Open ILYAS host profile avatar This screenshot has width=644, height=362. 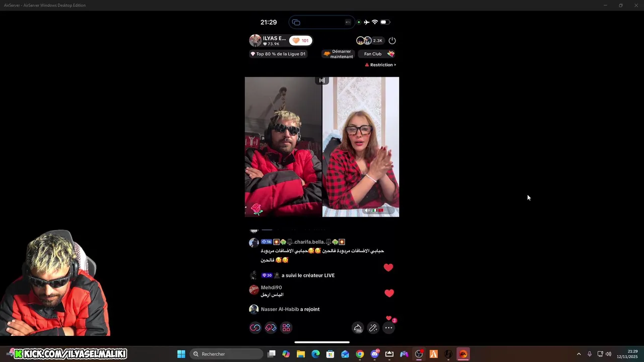tap(255, 41)
